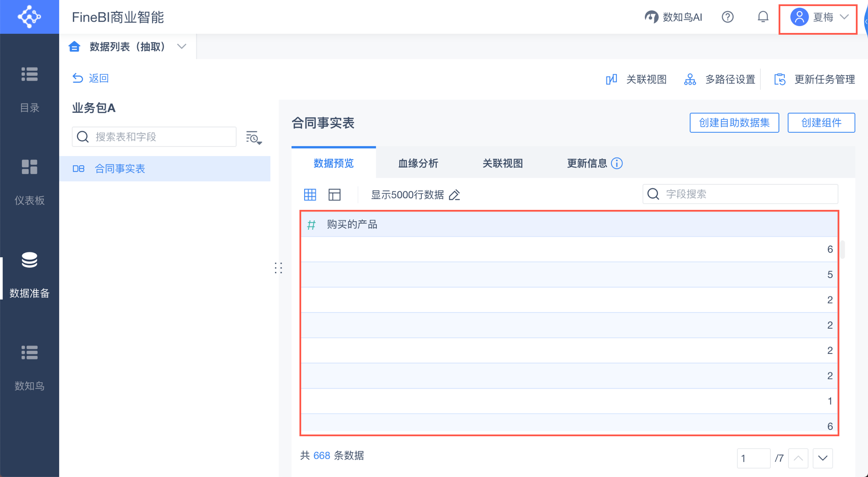The width and height of the screenshot is (868, 477).
Task: Click the 字段搜索 search field
Action: click(x=746, y=194)
